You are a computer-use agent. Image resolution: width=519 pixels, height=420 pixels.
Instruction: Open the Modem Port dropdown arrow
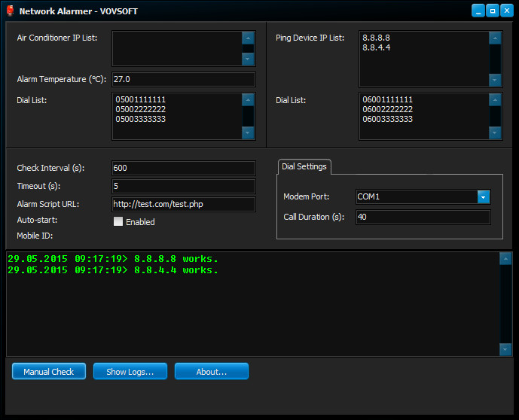484,196
